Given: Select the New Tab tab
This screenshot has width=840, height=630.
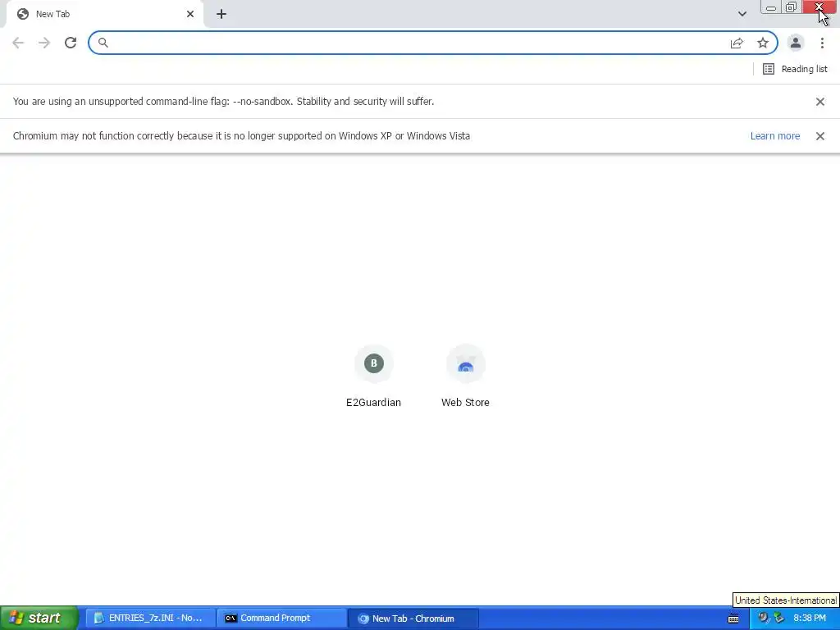Looking at the screenshot, I should click(104, 14).
